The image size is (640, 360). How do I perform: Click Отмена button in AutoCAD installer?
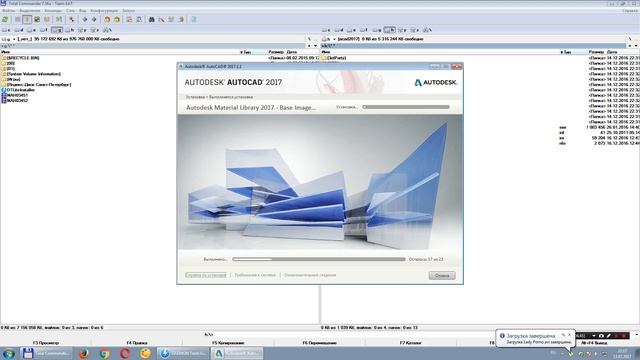[442, 276]
